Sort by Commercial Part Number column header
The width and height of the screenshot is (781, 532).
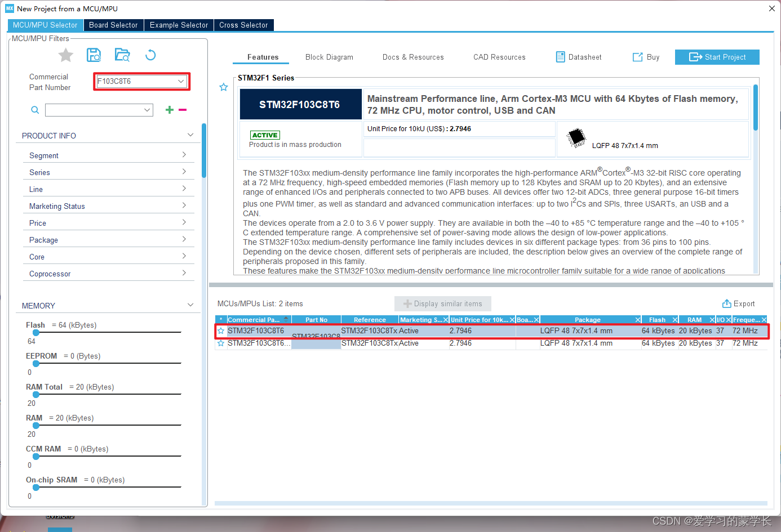(x=259, y=320)
